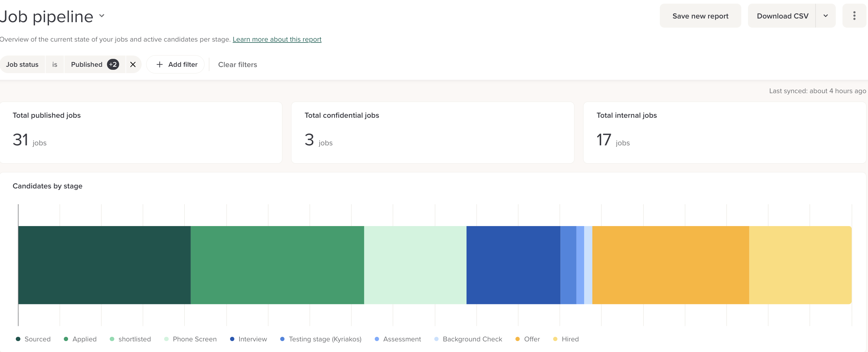Click the orange Offer bar segment
Viewport: 868px width, 352px height.
pyautogui.click(x=670, y=265)
